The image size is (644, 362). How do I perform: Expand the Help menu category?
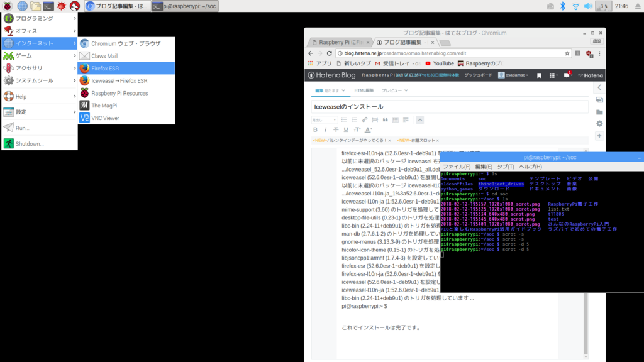40,96
